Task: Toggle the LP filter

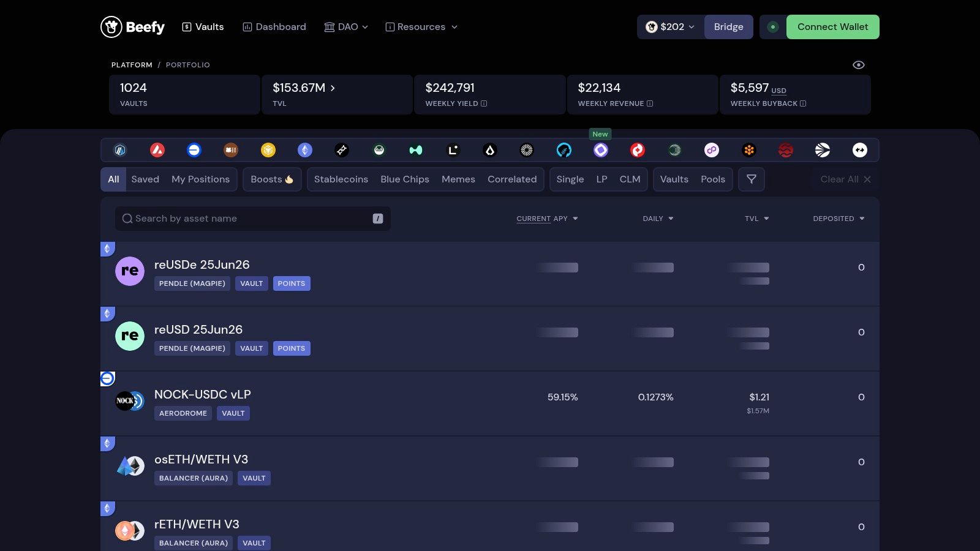Action: [601, 179]
